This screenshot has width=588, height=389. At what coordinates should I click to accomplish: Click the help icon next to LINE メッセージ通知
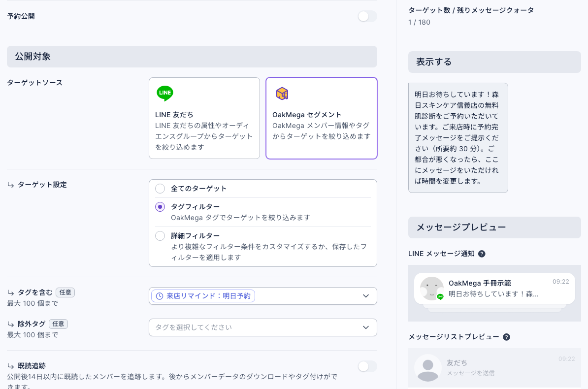click(x=482, y=254)
